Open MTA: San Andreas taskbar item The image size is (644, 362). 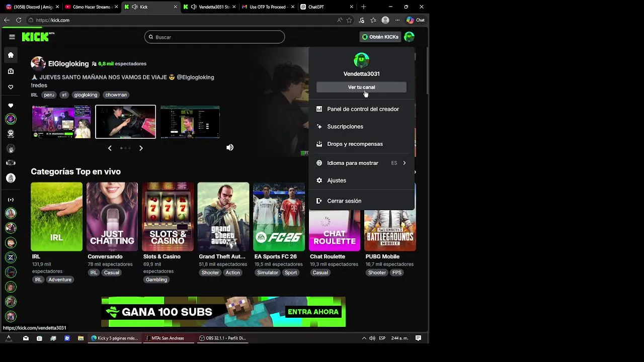pyautogui.click(x=169, y=338)
